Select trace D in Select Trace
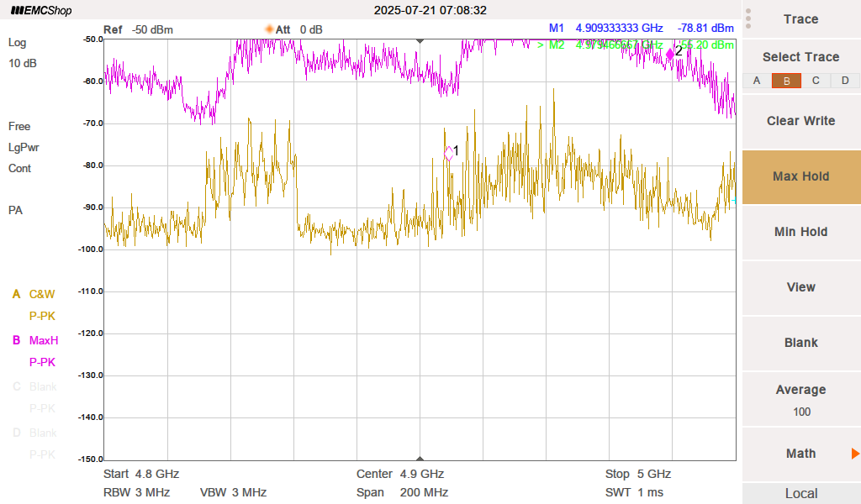The image size is (861, 504). [x=845, y=81]
